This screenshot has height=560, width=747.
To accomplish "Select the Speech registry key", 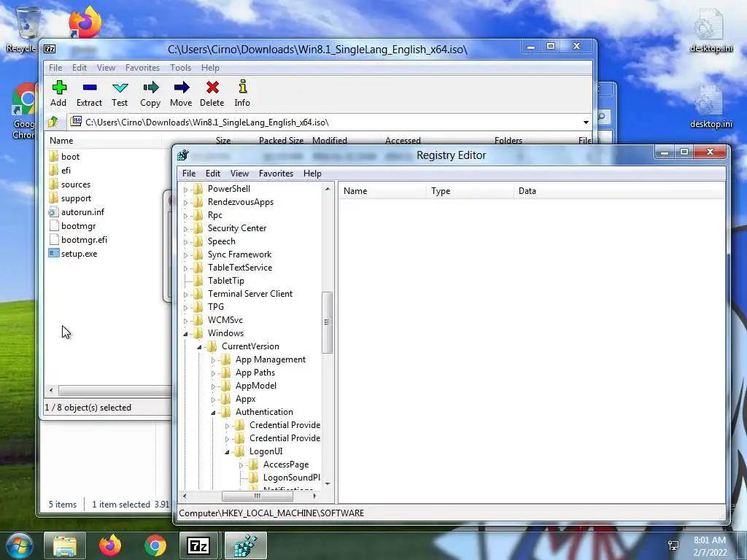I will pos(221,241).
